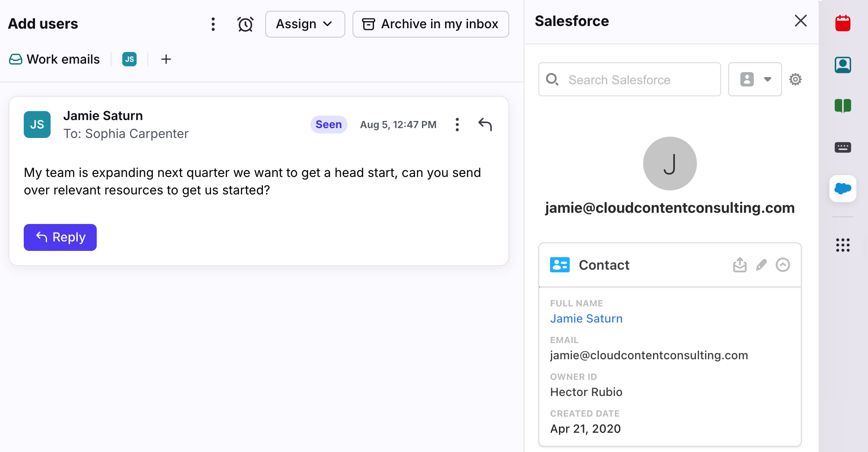Open Salesforce settings gear
The image size is (868, 452).
[x=795, y=79]
